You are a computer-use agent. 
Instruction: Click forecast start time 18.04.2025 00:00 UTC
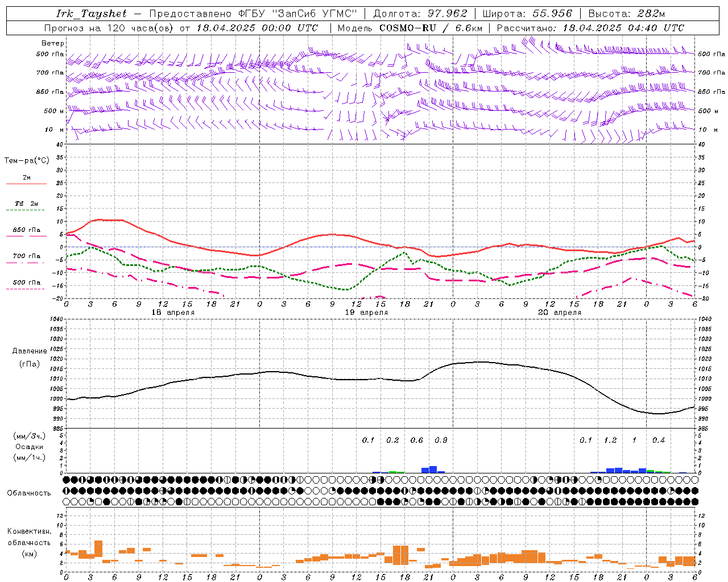click(x=257, y=28)
